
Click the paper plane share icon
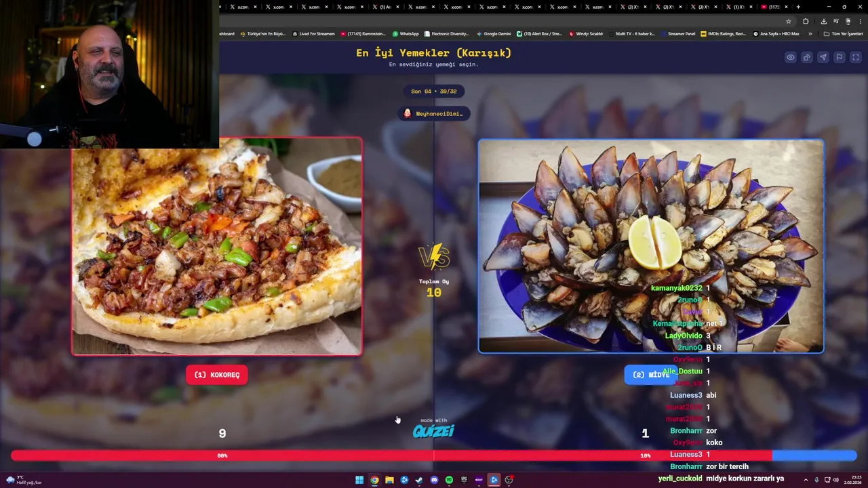(x=823, y=58)
